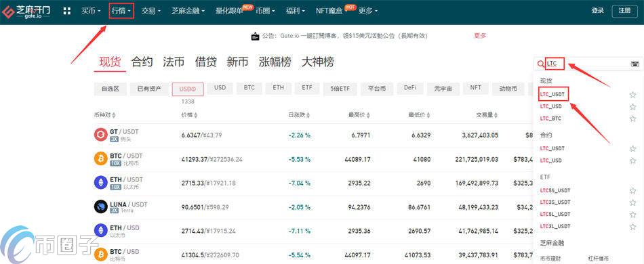Sort by 币种对 column
This screenshot has width=644, height=264.
tap(104, 115)
